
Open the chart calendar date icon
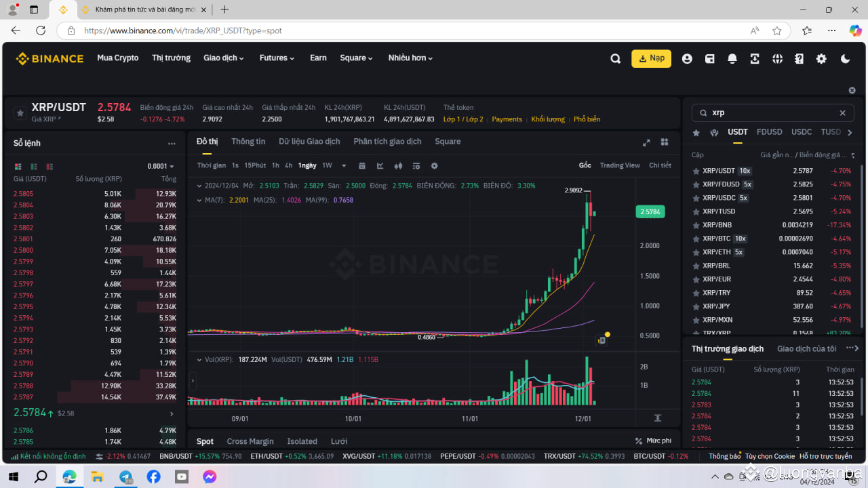(x=362, y=166)
